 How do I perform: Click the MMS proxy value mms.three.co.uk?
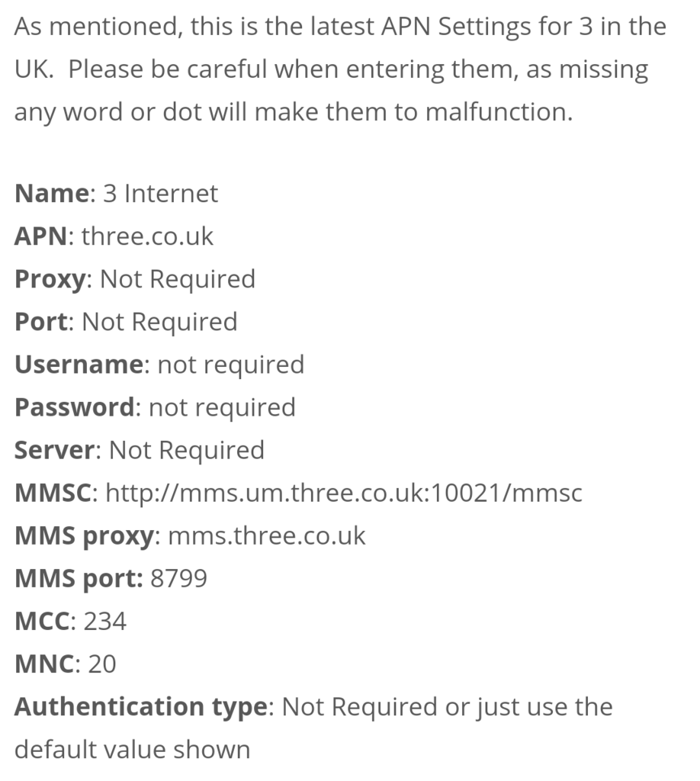[267, 536]
